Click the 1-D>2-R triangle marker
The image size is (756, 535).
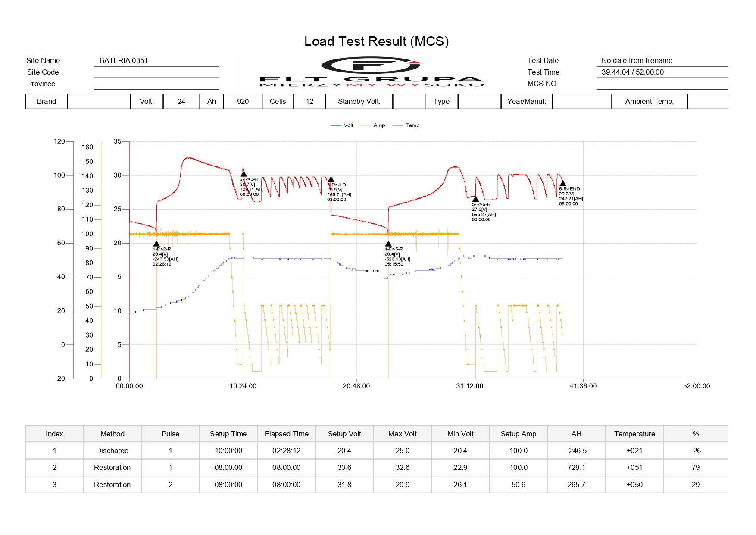[x=156, y=244]
